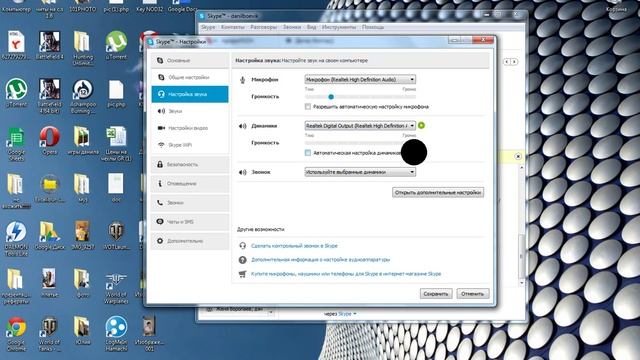Launch uTorrent shortcut beside Hunting Unlimited folder
This screenshot has height=360, width=640.
(x=116, y=45)
